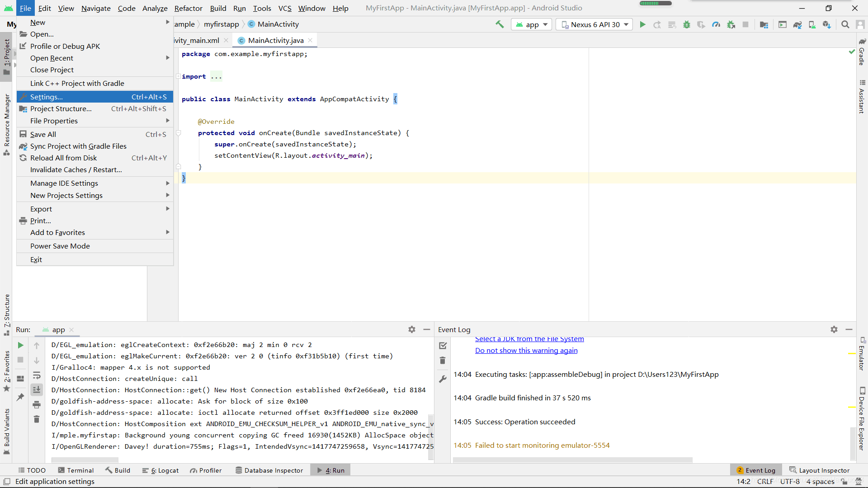
Task: Expand the File Properties submenu
Action: (95, 121)
